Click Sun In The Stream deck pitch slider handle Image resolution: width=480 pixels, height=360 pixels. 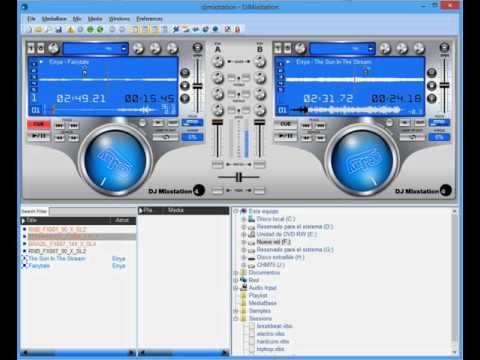[444, 85]
